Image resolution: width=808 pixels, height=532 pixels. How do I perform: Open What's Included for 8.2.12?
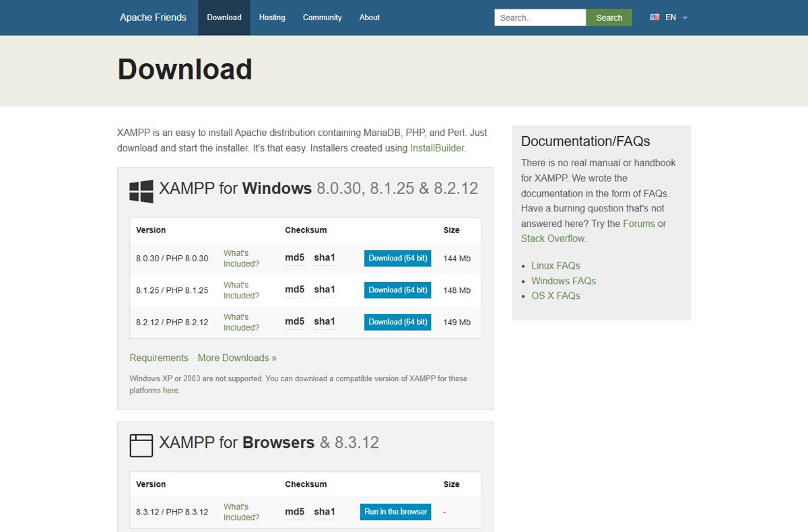pos(241,322)
